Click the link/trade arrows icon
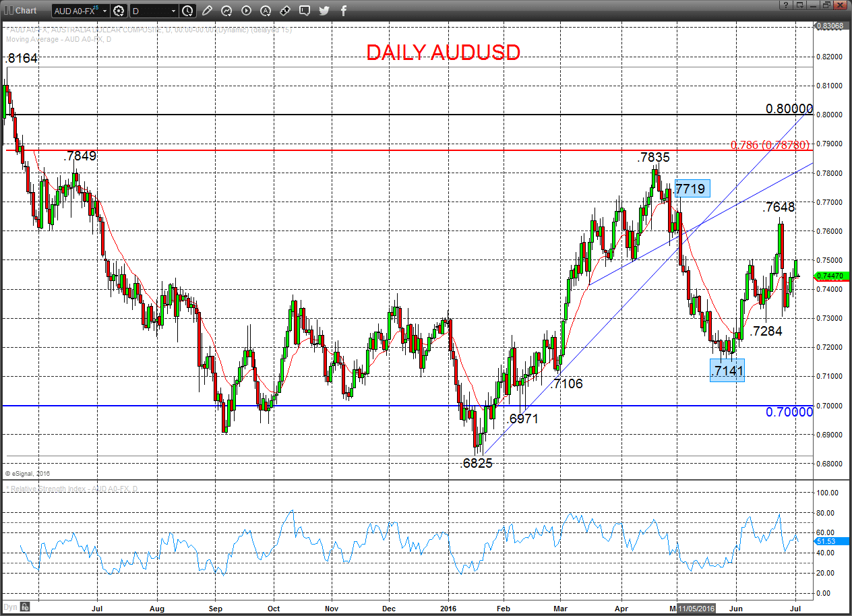 coord(285,11)
